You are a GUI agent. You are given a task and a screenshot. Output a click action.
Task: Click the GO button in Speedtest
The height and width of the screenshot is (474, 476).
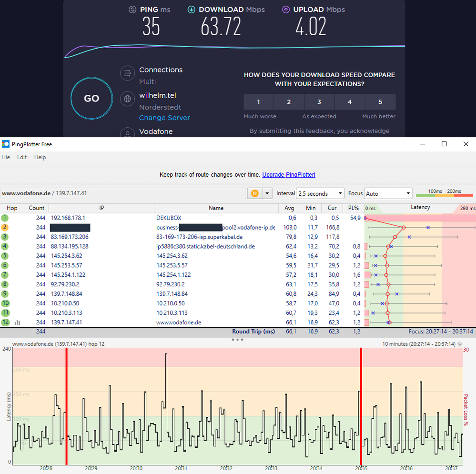pos(91,98)
